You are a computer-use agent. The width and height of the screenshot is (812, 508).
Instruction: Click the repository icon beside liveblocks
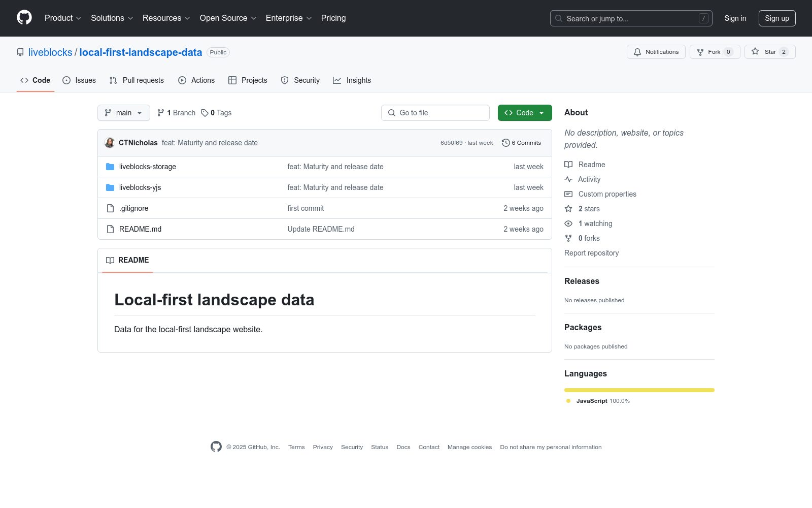click(x=20, y=52)
